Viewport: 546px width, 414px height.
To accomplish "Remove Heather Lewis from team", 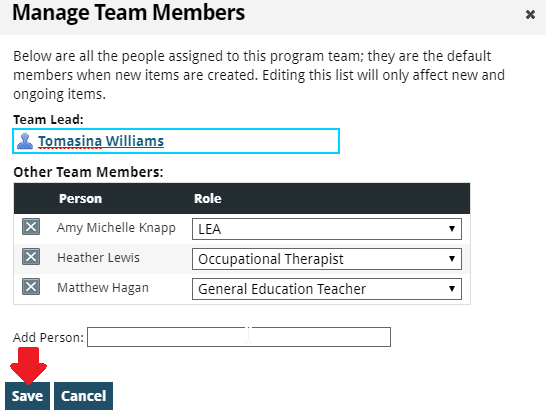I will (x=31, y=257).
